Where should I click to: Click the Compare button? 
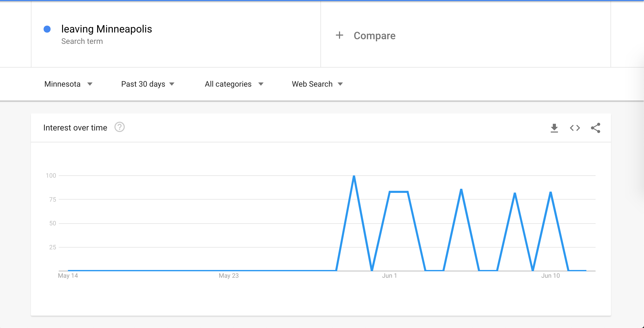pos(374,36)
